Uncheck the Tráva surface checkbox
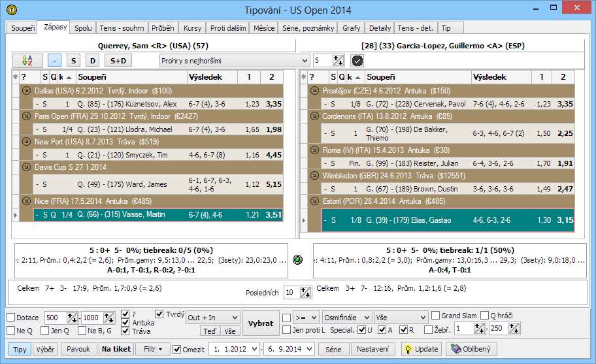 click(x=125, y=331)
